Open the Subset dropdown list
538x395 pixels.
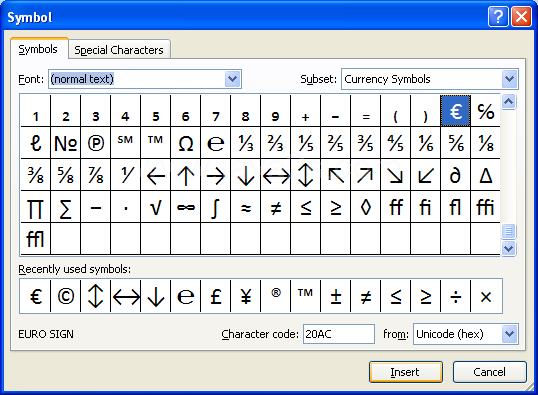click(x=510, y=79)
